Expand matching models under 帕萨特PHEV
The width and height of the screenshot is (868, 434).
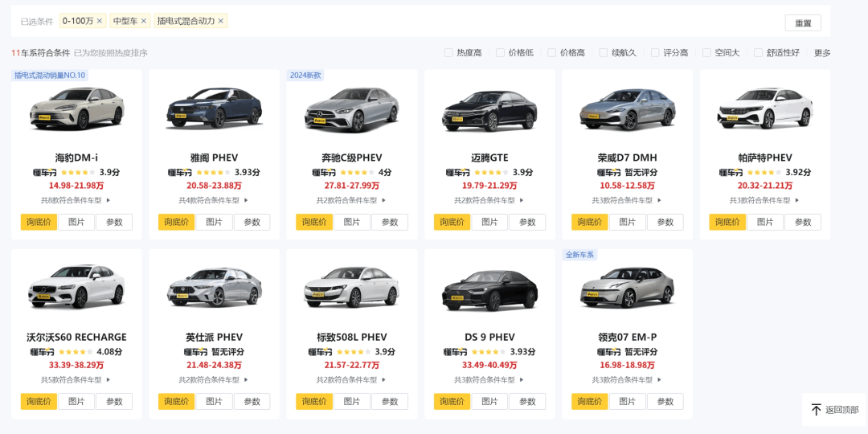(x=765, y=200)
